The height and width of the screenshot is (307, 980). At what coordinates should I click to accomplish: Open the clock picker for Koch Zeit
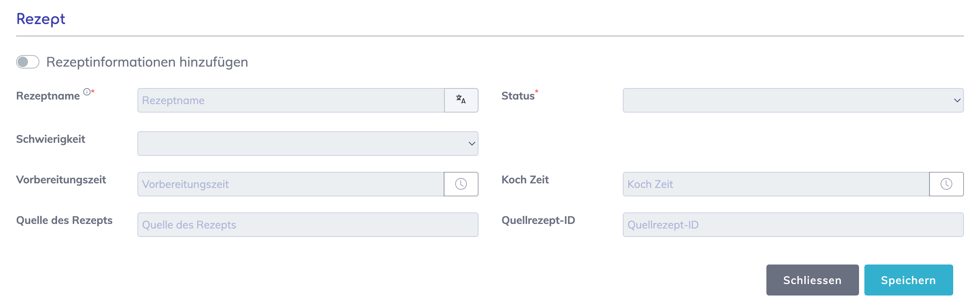click(x=946, y=184)
